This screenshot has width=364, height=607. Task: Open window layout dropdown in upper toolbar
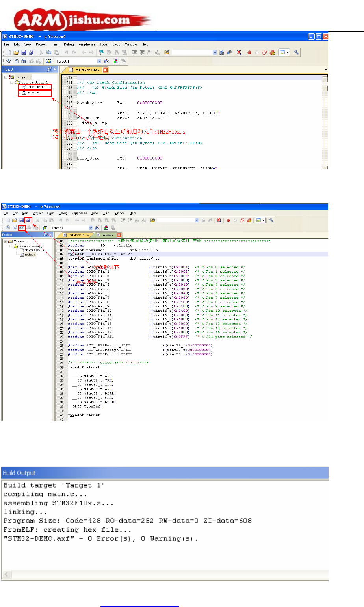[x=288, y=52]
